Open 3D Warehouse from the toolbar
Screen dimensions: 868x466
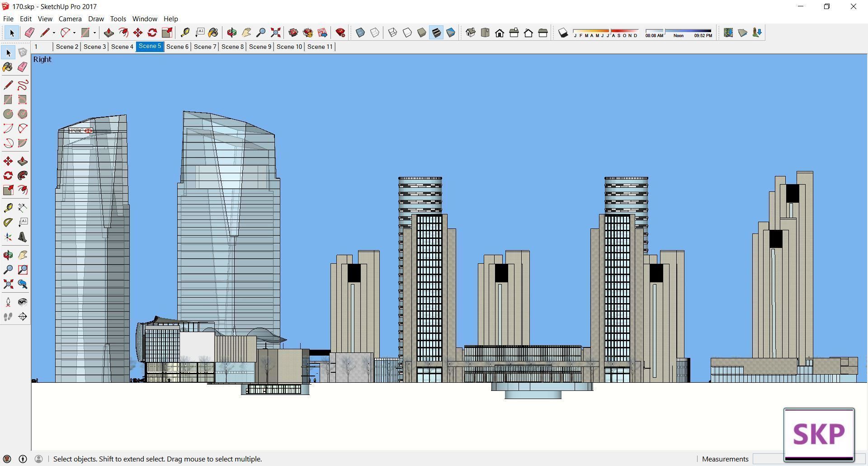coord(293,33)
